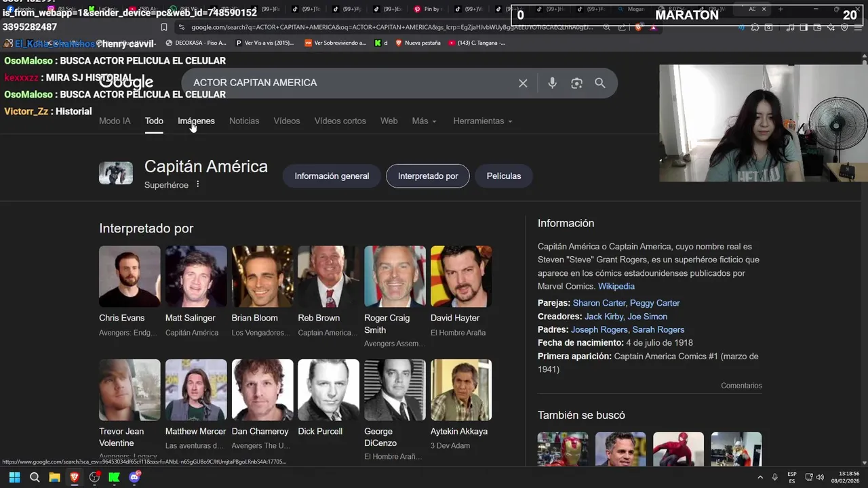This screenshot has width=868, height=488.
Task: Open three-dot menu beside Superhéroe
Action: pos(198,184)
